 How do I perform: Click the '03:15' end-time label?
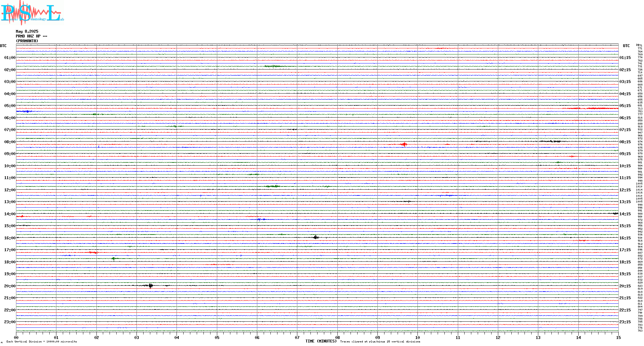(625, 82)
